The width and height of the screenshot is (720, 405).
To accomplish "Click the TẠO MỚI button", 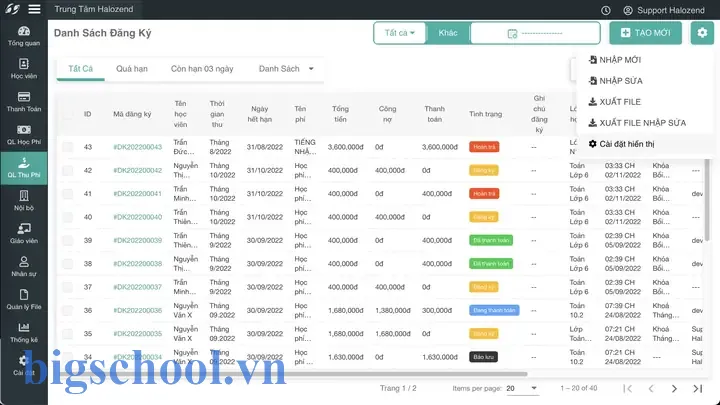I will click(646, 33).
